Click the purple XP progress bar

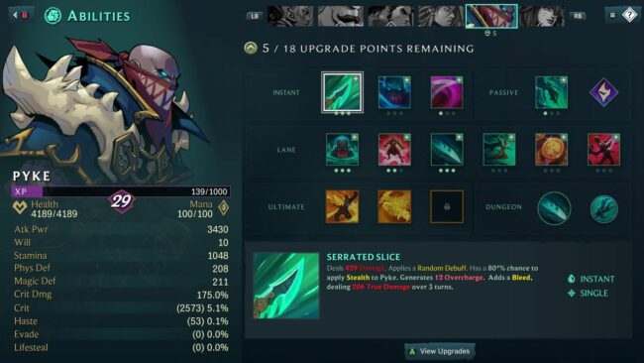coord(121,191)
